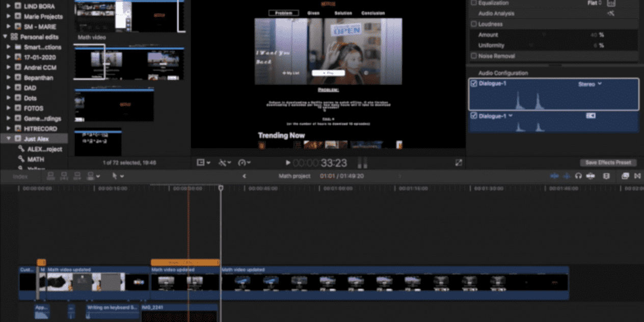Click the viewer timecode display
Image resolution: width=644 pixels, height=322 pixels.
point(320,163)
